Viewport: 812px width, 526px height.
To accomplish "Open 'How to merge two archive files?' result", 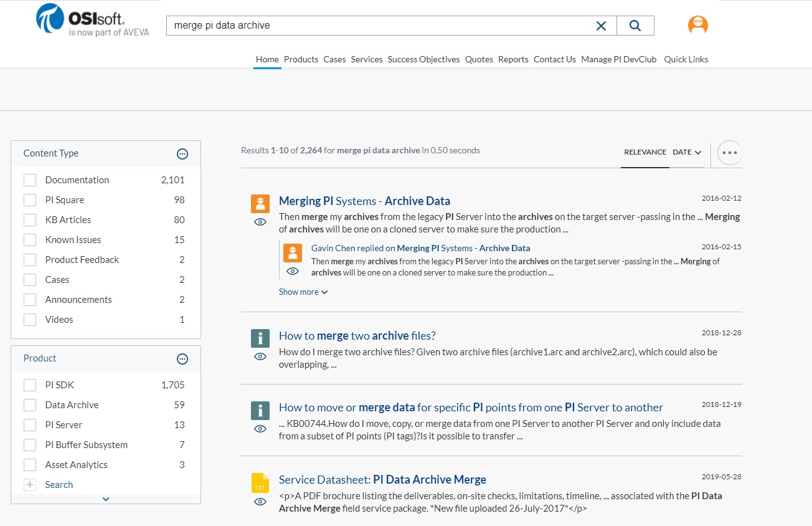I will (x=357, y=336).
